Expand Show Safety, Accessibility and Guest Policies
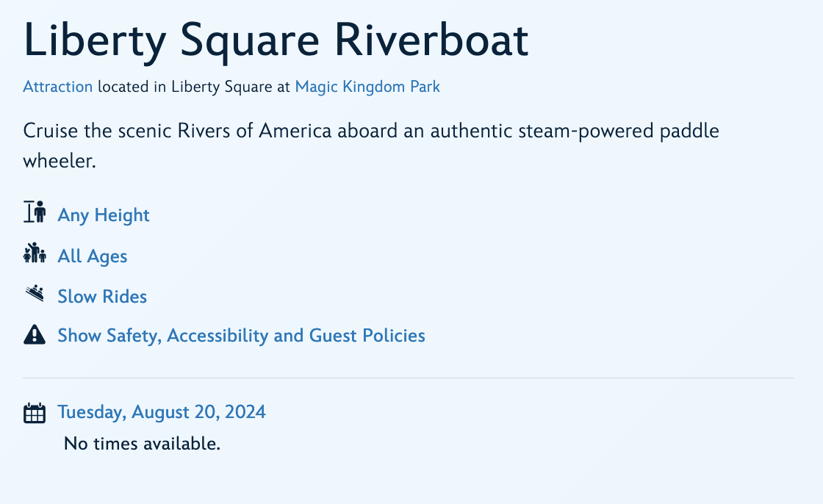 [241, 336]
